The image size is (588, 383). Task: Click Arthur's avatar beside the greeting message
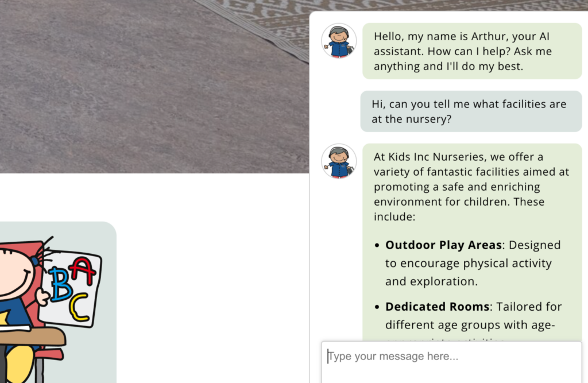339,41
